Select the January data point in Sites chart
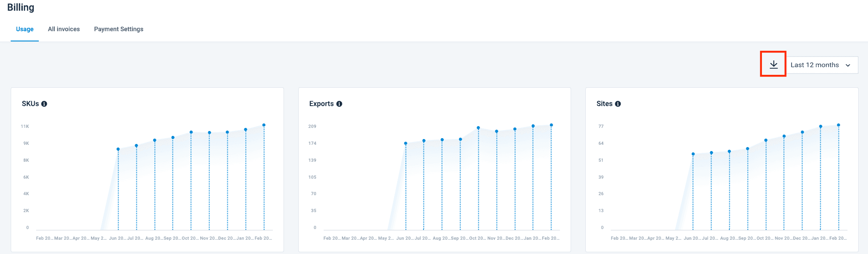 (821, 127)
